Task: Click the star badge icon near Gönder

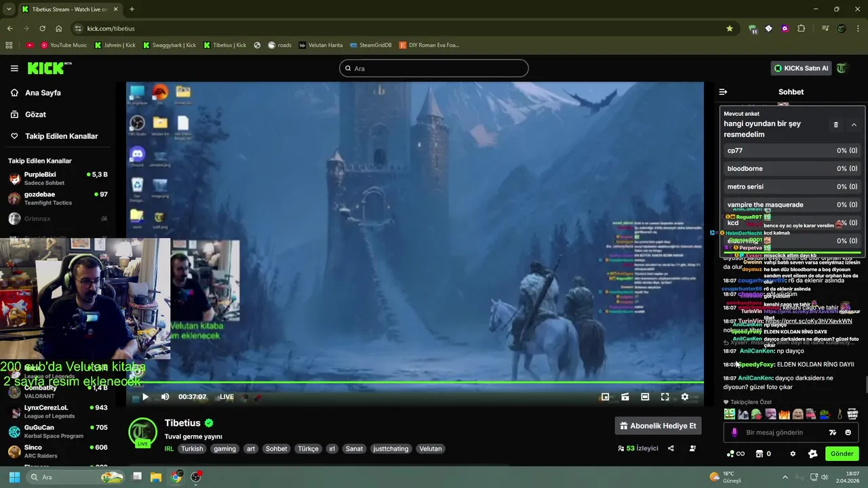Action: [813, 453]
